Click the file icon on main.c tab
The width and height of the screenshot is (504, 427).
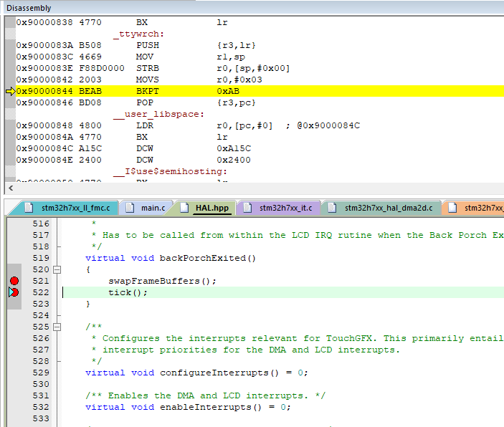pyautogui.click(x=130, y=208)
